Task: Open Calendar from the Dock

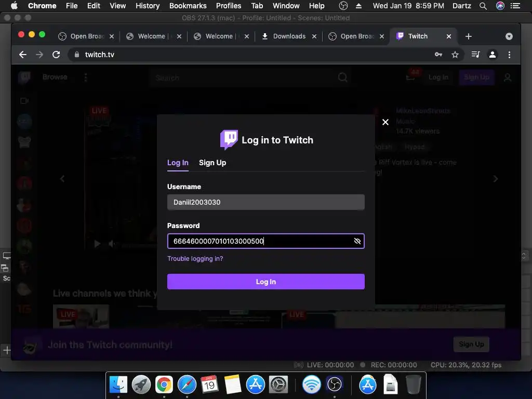Action: (209, 384)
